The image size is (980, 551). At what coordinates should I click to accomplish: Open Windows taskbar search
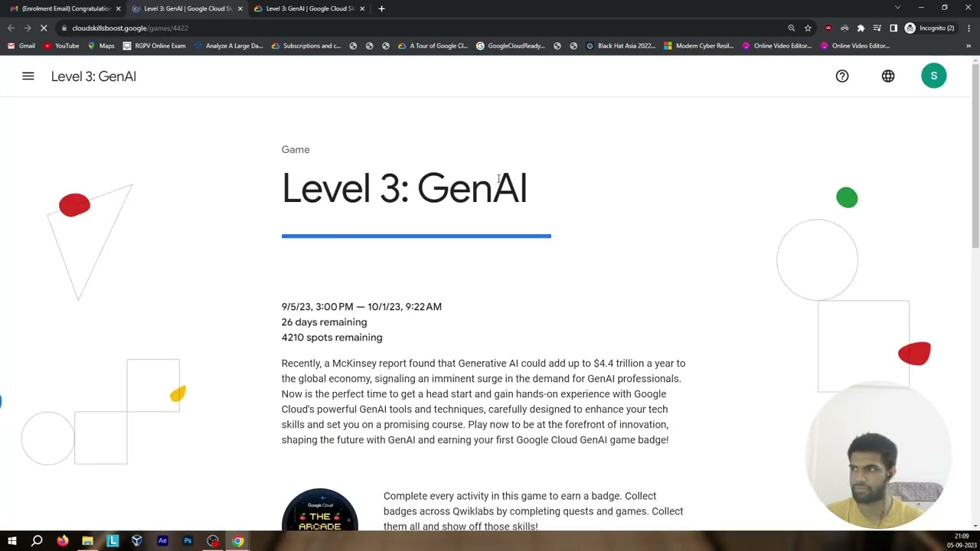point(37,541)
